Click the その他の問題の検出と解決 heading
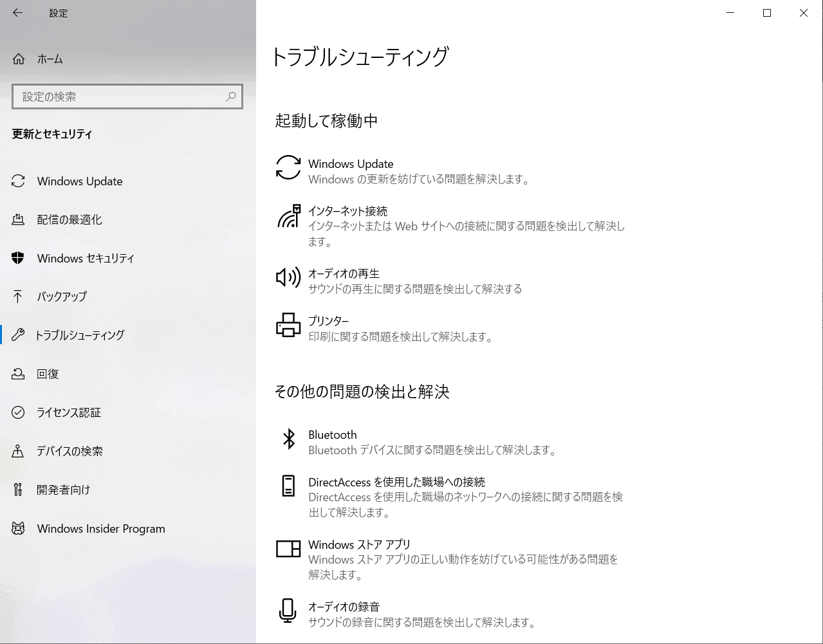The height and width of the screenshot is (644, 823). tap(362, 391)
